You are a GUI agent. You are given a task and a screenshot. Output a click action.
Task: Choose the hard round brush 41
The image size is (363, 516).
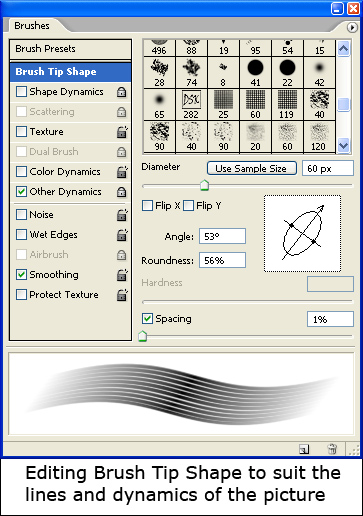[255, 73]
